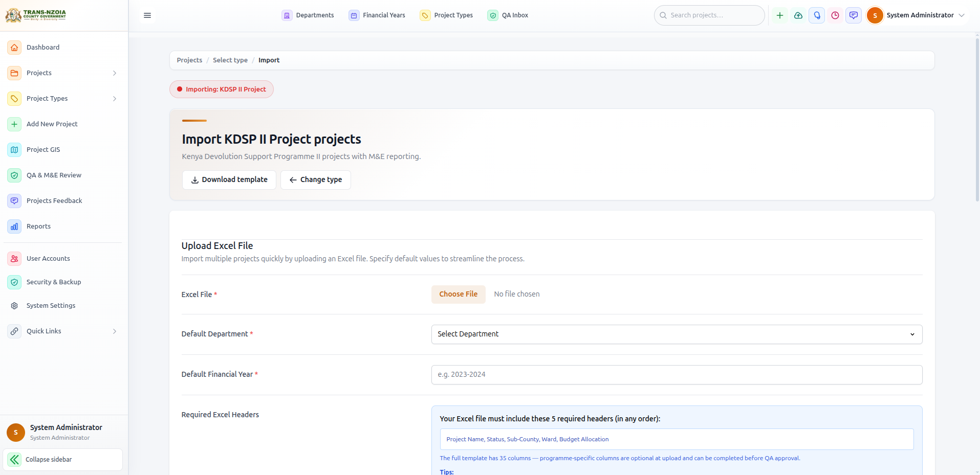This screenshot has width=980, height=475.
Task: Open the Dashboard sidebar label
Action: (43, 48)
